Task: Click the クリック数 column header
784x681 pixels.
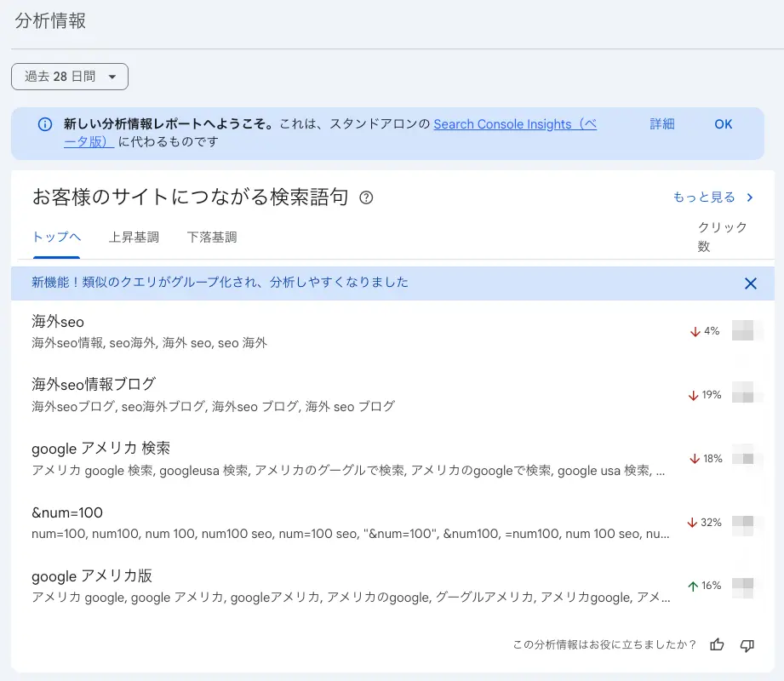Action: pyautogui.click(x=722, y=237)
